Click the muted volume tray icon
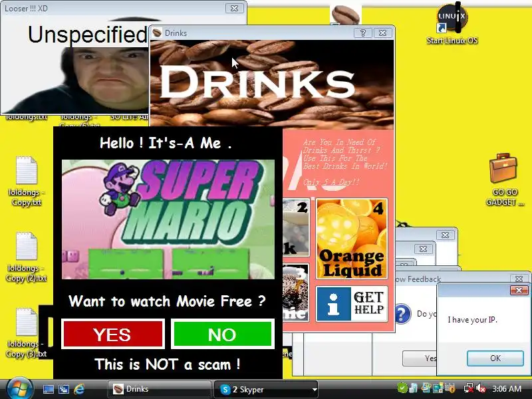 point(481,388)
